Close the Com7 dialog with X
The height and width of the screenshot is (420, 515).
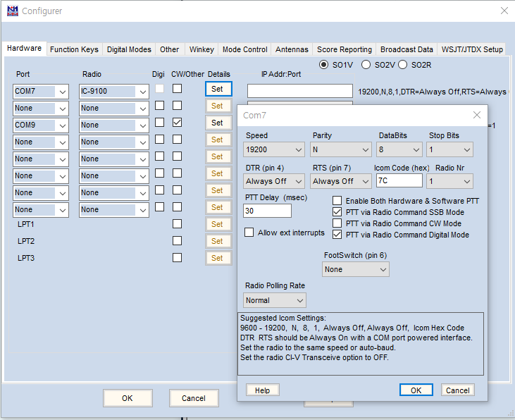point(477,115)
